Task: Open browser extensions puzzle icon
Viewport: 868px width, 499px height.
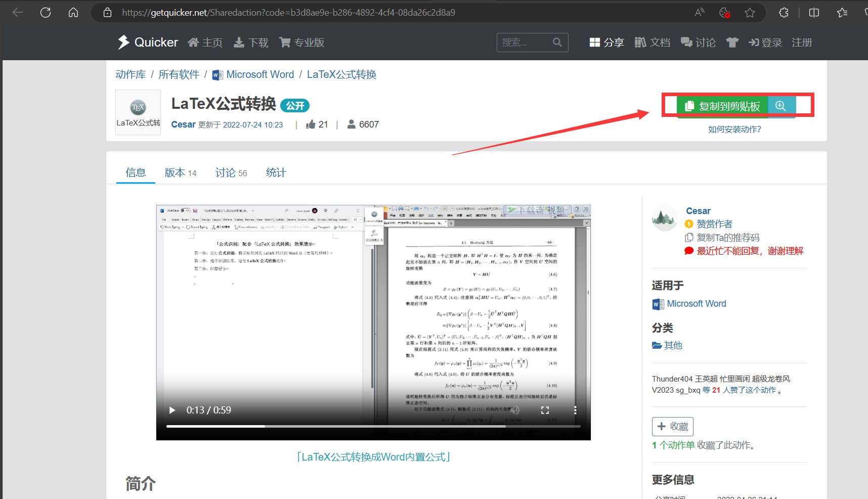Action: point(784,13)
